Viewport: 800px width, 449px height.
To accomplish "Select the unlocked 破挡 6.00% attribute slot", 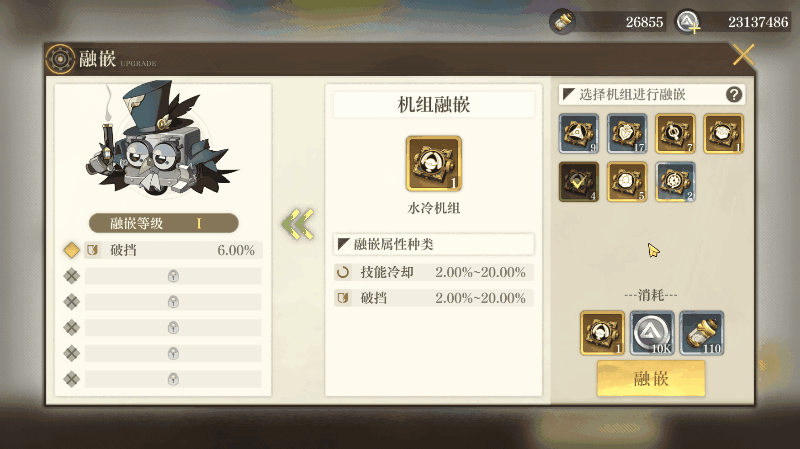I will 173,250.
